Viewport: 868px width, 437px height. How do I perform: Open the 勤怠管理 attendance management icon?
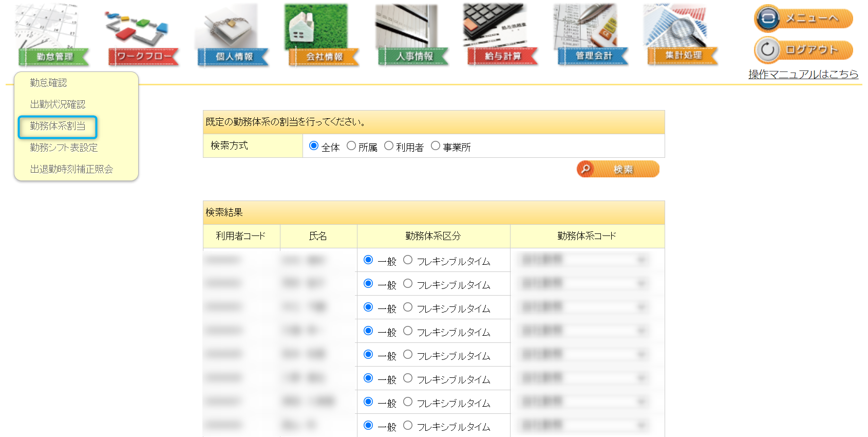tap(53, 36)
